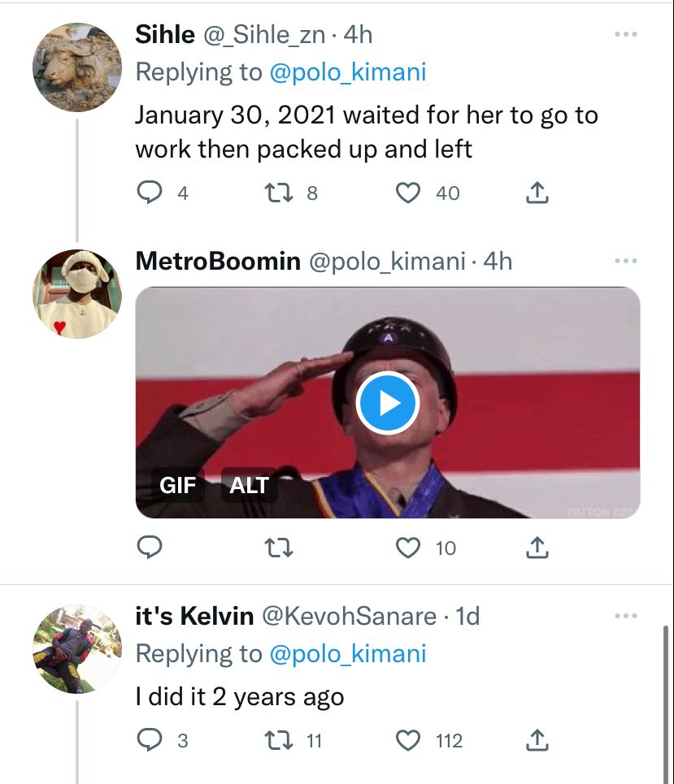Like MetroBoomin's GIF tweet
This screenshot has height=784, width=674.
tap(408, 548)
